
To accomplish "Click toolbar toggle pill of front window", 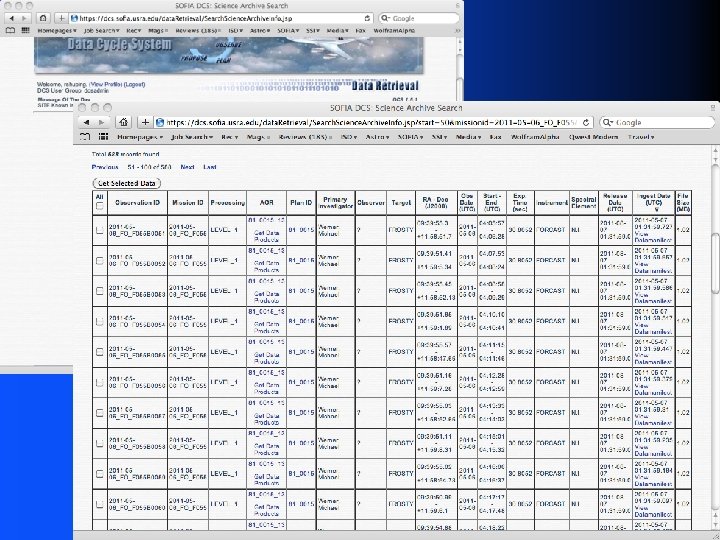I will [713, 107].
